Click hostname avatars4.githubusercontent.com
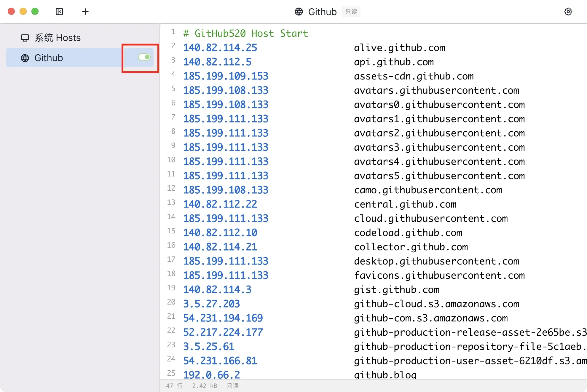Screen dimensions: 587x392 439,161
